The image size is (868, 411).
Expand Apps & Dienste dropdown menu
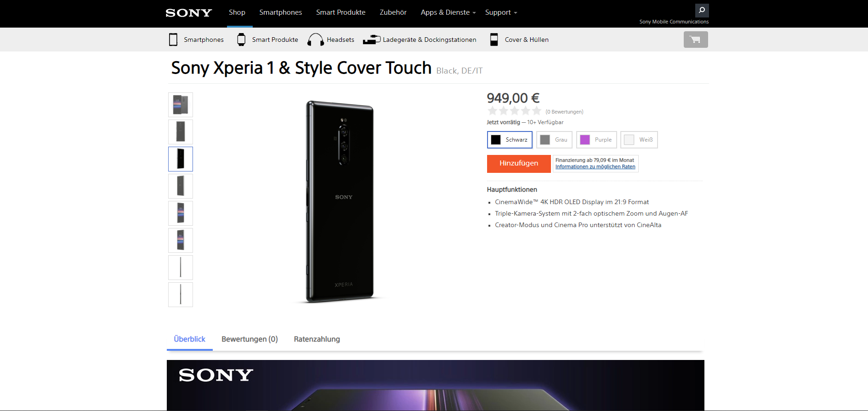[448, 12]
